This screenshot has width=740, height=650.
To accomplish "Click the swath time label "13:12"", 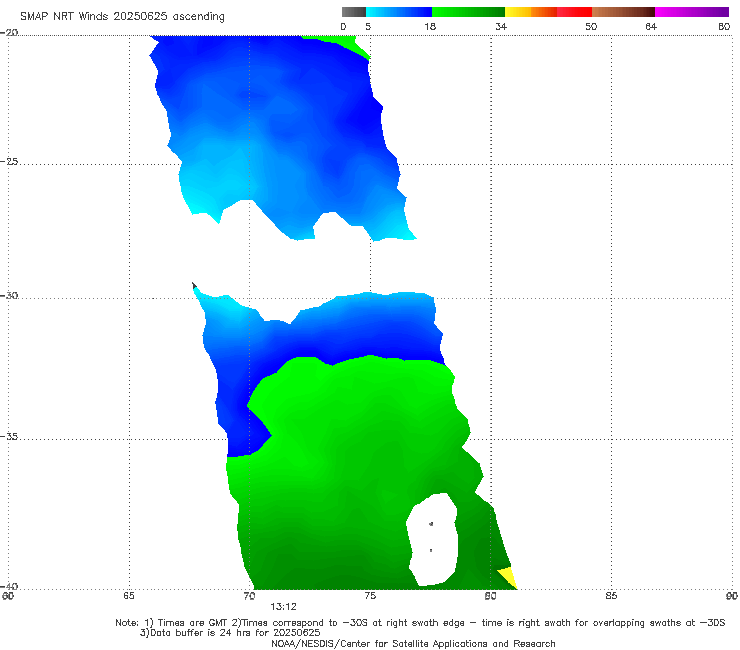I will (283, 607).
